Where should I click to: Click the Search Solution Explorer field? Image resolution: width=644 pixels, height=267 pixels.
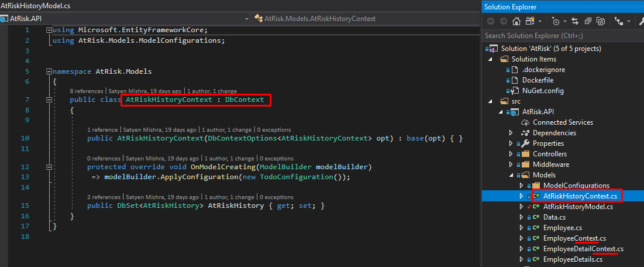(x=562, y=36)
